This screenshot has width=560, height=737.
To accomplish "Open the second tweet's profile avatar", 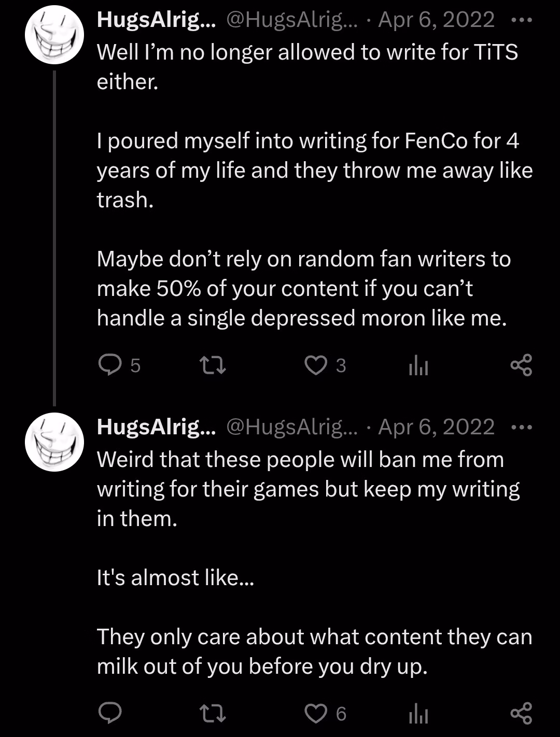I will click(x=54, y=442).
